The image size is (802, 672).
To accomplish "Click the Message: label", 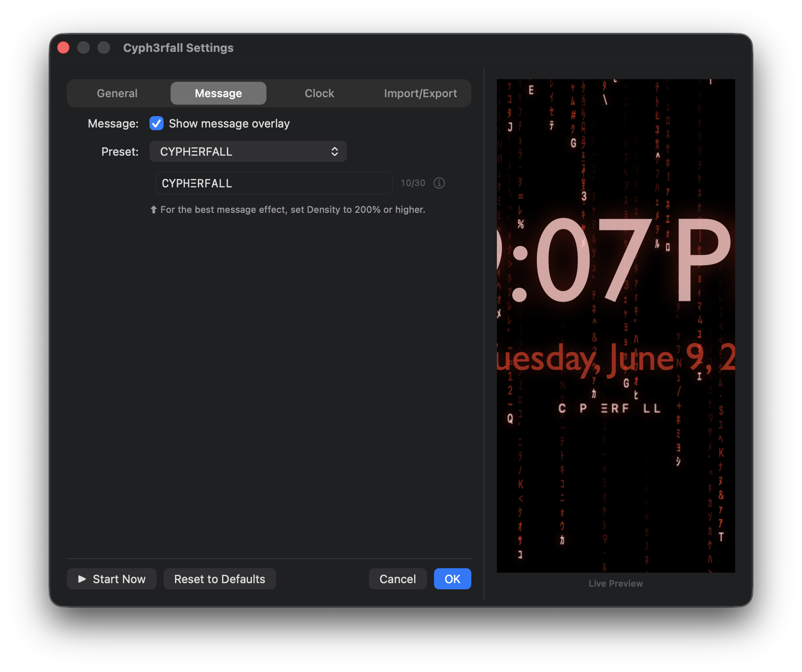I will click(113, 124).
